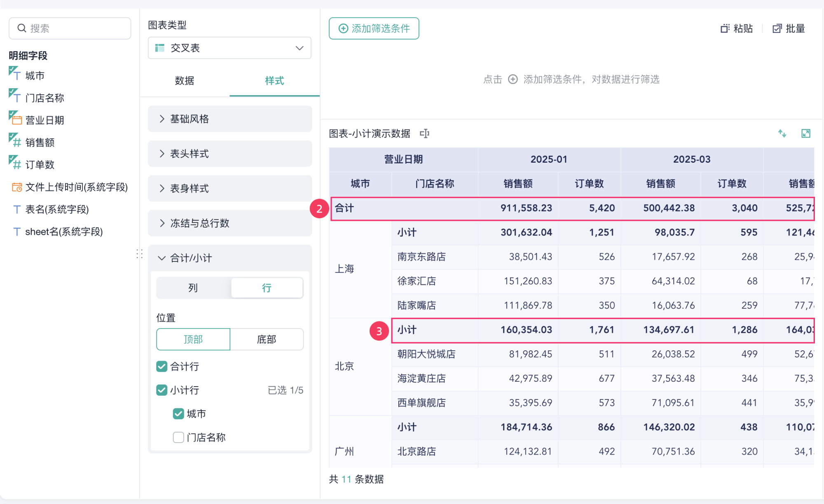This screenshot has width=824, height=504.
Task: Click the 文件上传时间 date-time field icon
Action: (x=17, y=187)
